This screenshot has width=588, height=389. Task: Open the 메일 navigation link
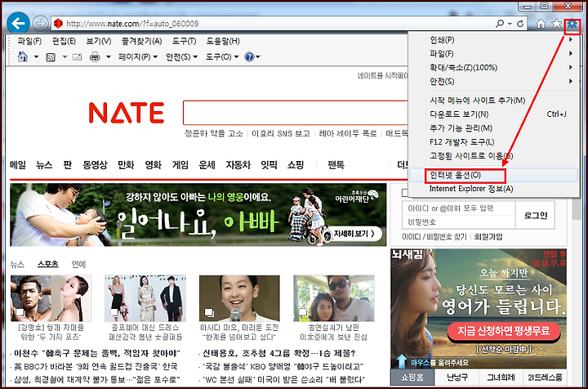(x=18, y=165)
